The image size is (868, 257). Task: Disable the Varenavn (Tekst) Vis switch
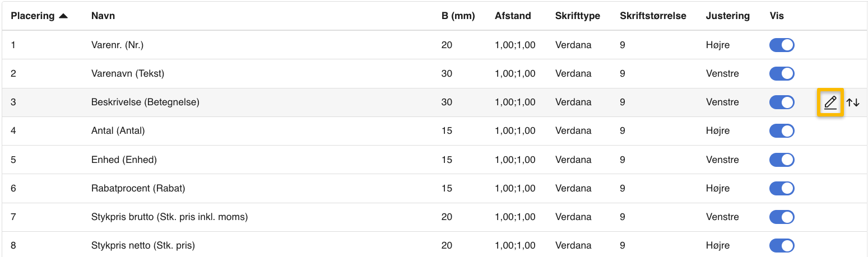782,73
